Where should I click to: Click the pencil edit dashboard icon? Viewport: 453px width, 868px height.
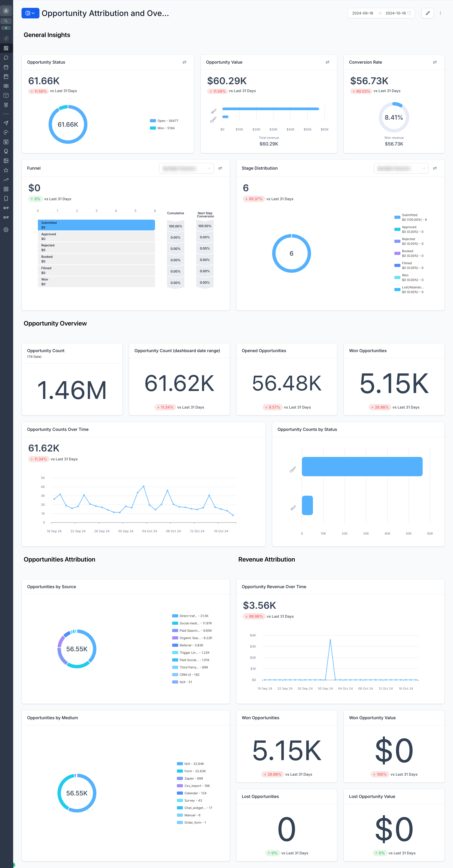428,13
